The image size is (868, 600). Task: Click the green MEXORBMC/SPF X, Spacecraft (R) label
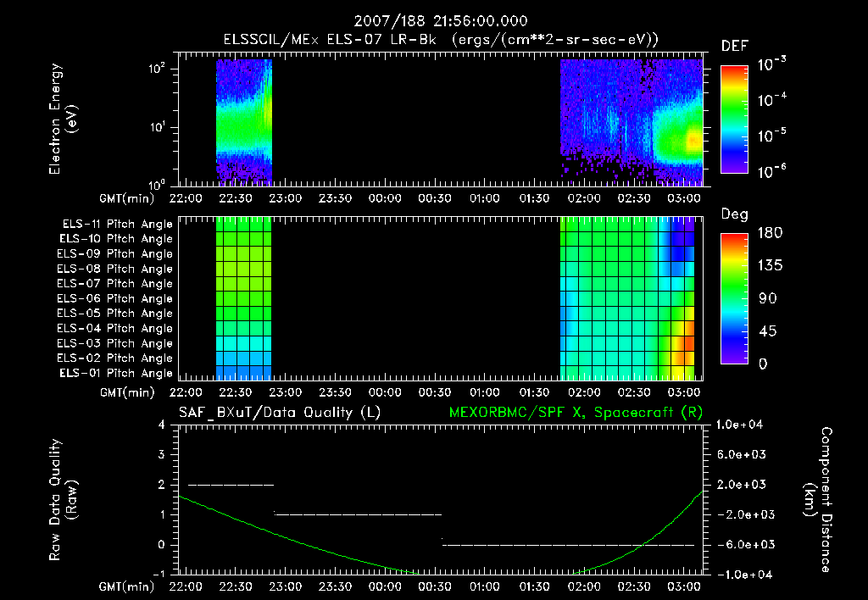tap(576, 413)
